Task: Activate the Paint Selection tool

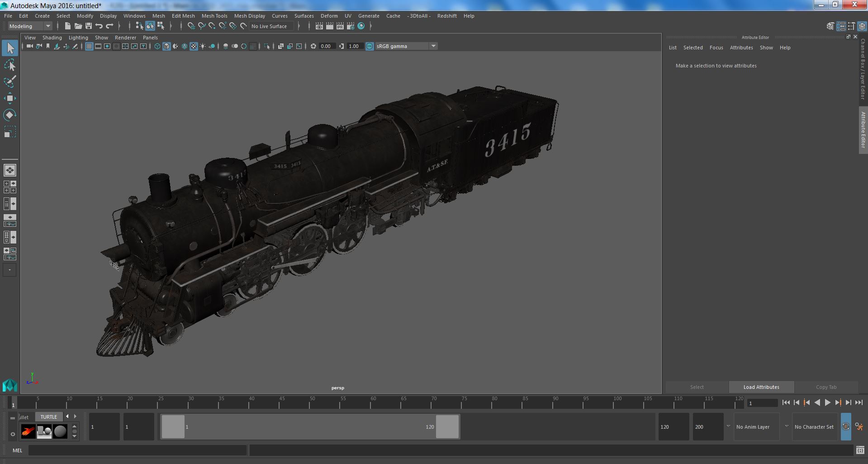Action: (x=10, y=81)
